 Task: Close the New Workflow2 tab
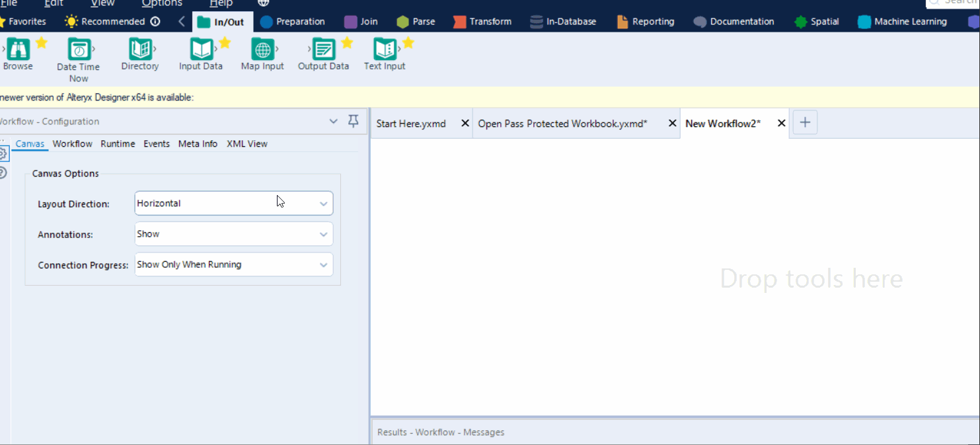tap(781, 124)
